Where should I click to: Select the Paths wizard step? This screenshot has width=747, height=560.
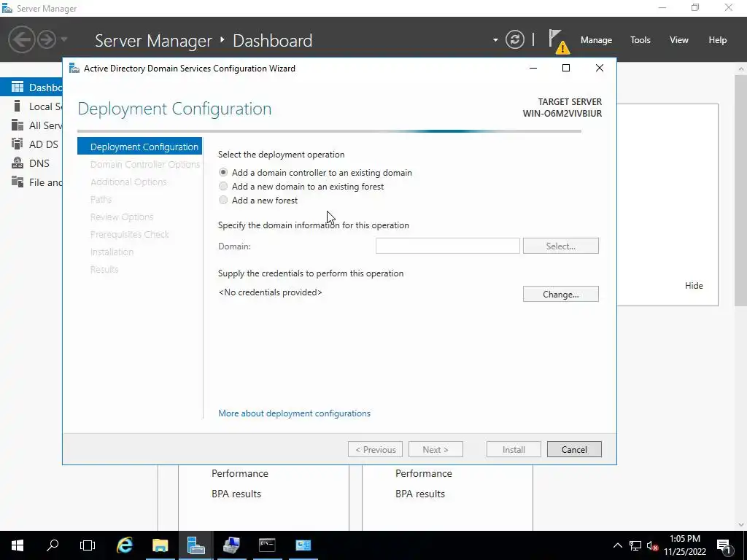(x=101, y=200)
